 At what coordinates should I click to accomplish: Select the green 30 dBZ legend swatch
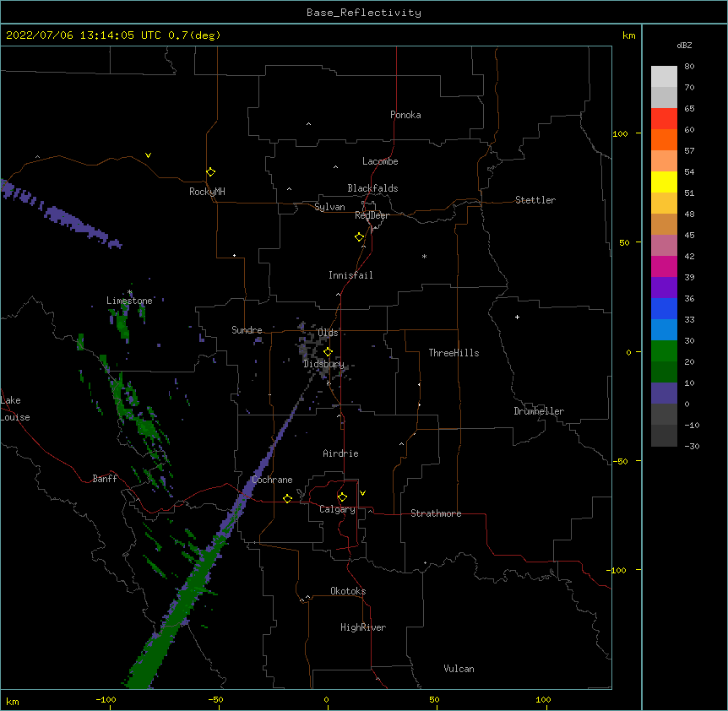664,351
